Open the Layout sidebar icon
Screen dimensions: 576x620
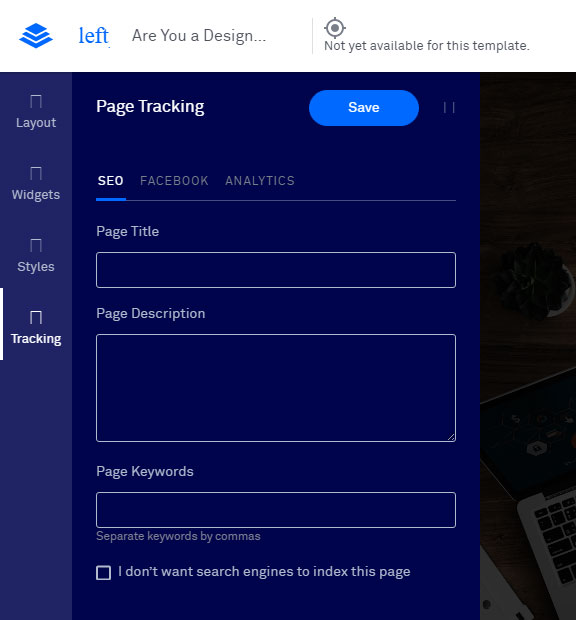36,102
